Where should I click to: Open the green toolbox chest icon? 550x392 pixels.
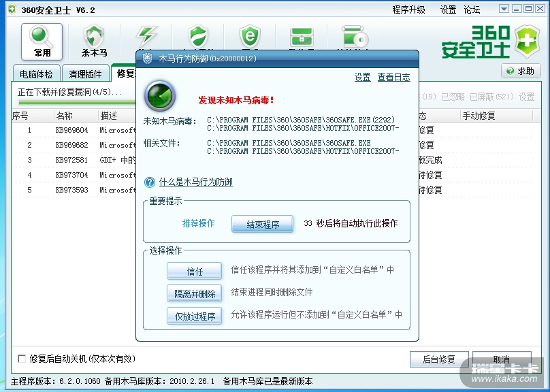coord(302,37)
